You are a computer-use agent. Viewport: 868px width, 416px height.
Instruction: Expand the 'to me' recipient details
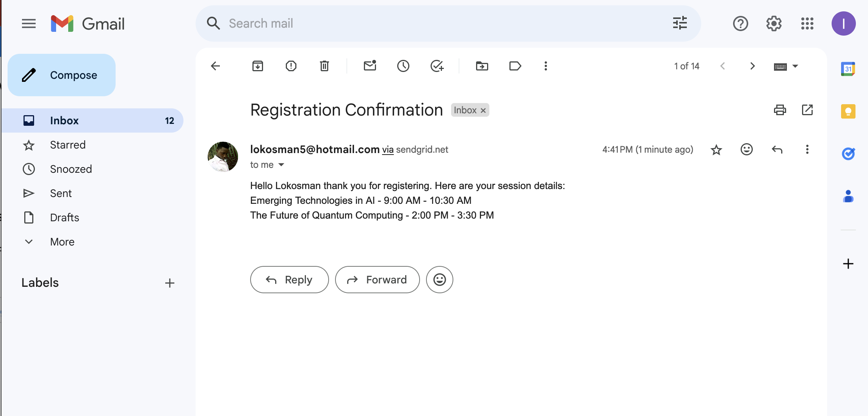click(281, 165)
